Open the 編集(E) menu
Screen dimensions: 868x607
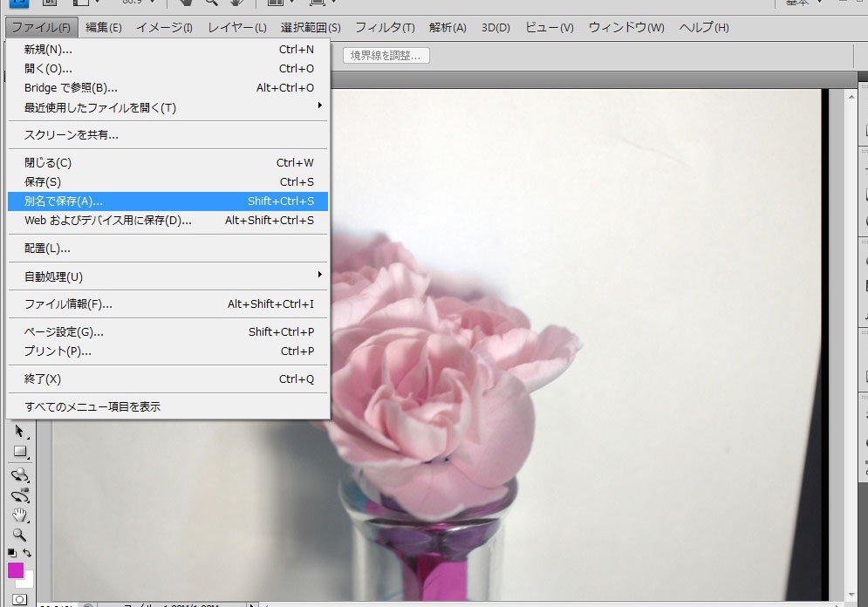coord(104,27)
